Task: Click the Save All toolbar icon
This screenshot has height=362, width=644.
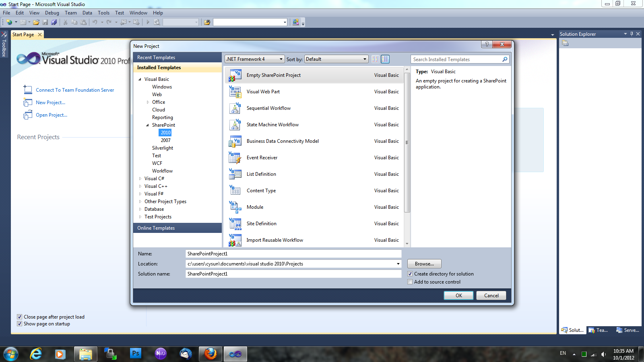Action: coord(54,22)
